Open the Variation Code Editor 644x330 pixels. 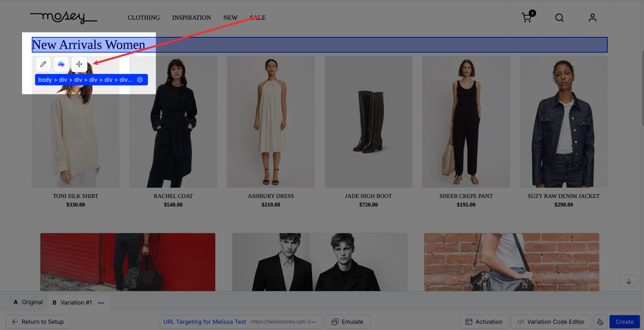point(551,322)
